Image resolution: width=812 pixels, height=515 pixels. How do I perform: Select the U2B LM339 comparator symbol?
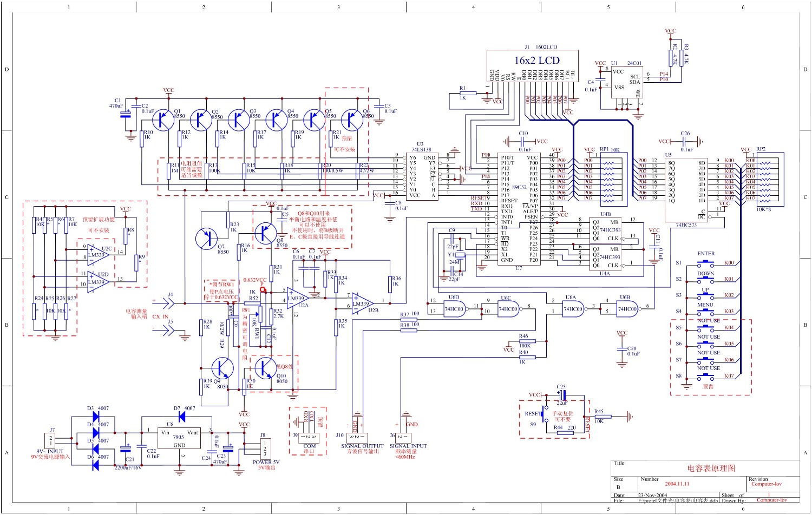[x=362, y=303]
